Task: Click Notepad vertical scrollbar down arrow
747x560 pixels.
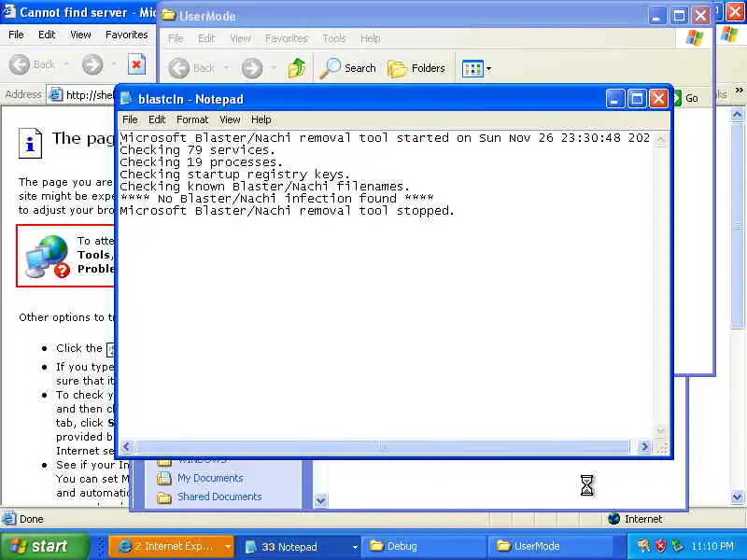Action: tap(660, 430)
